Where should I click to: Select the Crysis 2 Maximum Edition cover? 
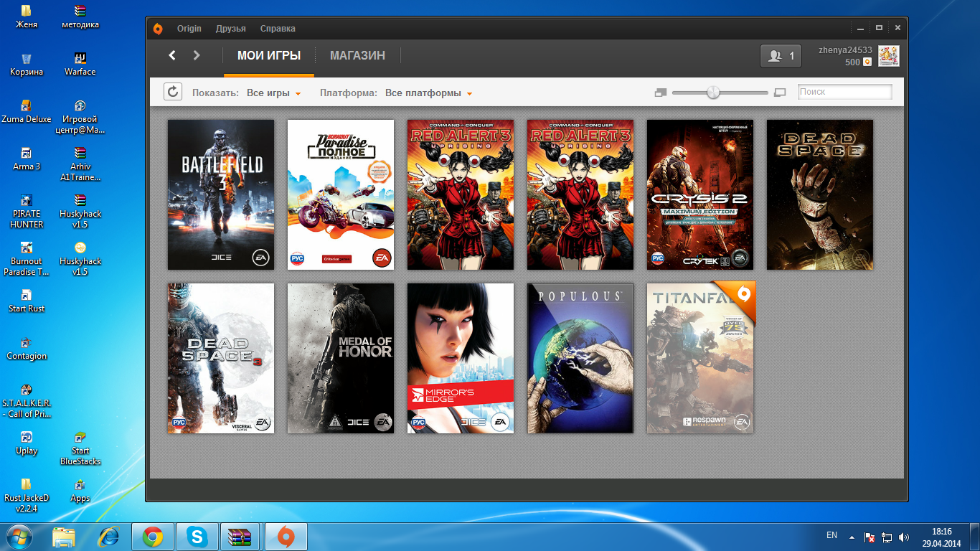pos(700,194)
